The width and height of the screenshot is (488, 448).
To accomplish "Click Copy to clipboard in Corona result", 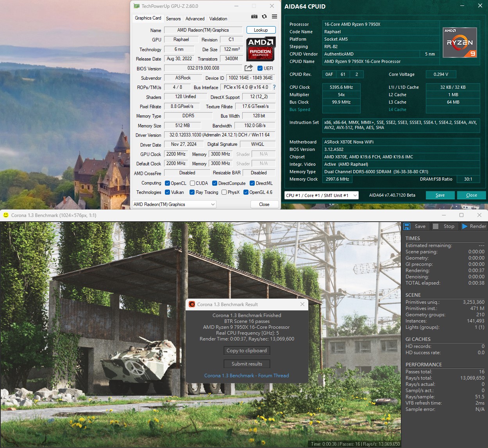I will pos(247,351).
